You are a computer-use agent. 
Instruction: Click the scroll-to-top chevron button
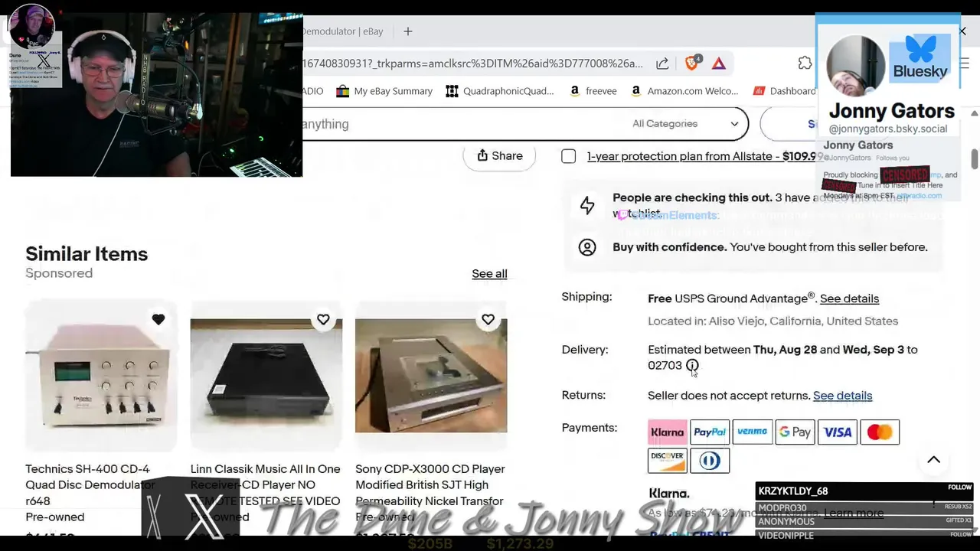(933, 460)
